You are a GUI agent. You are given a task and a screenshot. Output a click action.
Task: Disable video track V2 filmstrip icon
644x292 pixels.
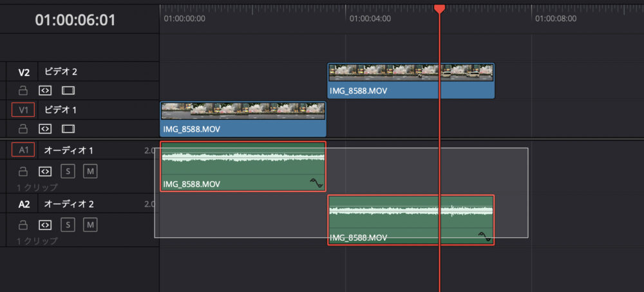coord(68,90)
